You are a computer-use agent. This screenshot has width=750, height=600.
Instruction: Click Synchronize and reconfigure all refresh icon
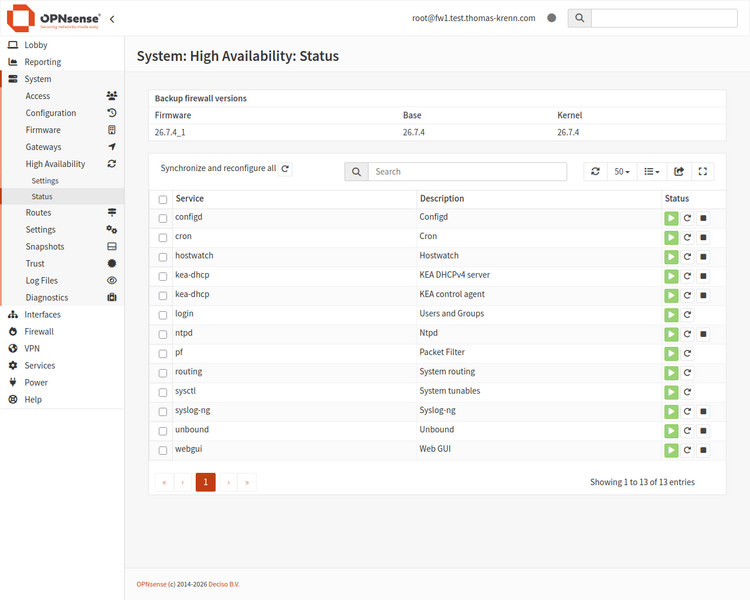[x=285, y=168]
